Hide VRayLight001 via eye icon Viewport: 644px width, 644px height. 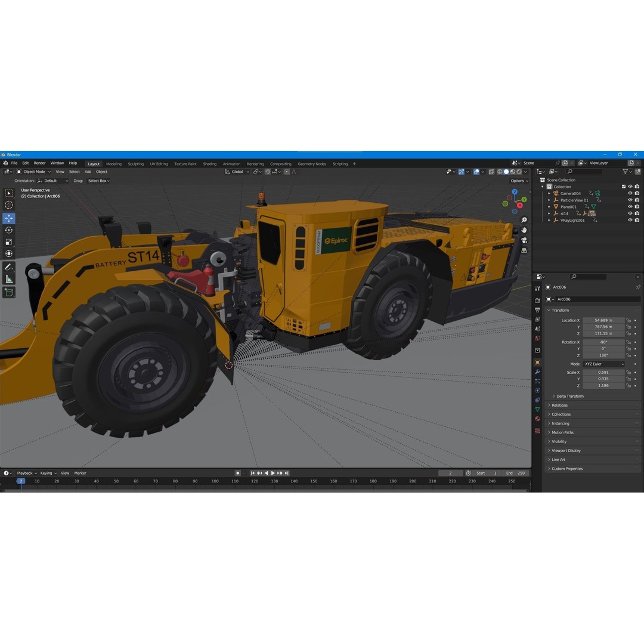point(630,220)
